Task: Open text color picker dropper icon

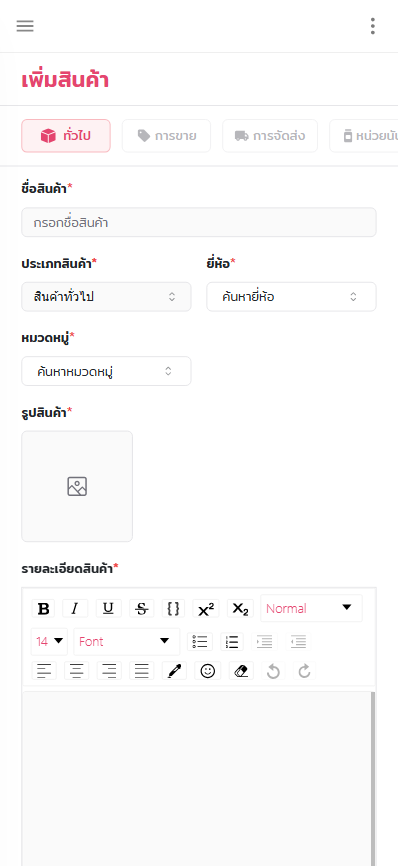Action: [x=174, y=671]
